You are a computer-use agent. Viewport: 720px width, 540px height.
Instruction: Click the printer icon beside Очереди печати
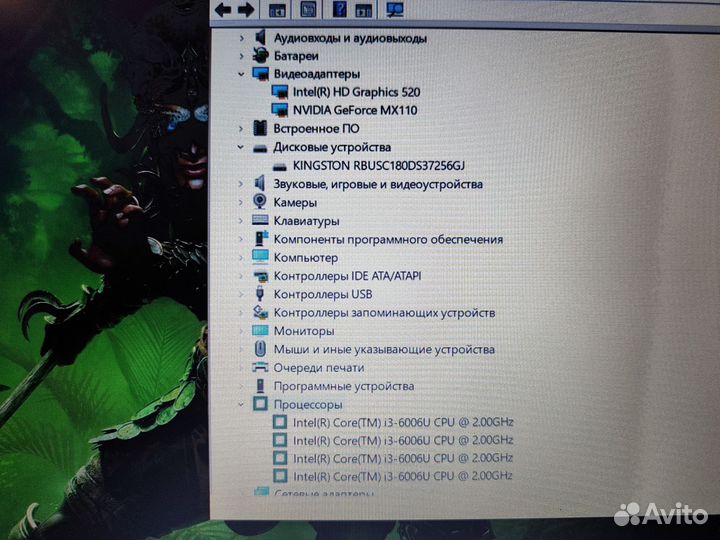pyautogui.click(x=260, y=367)
